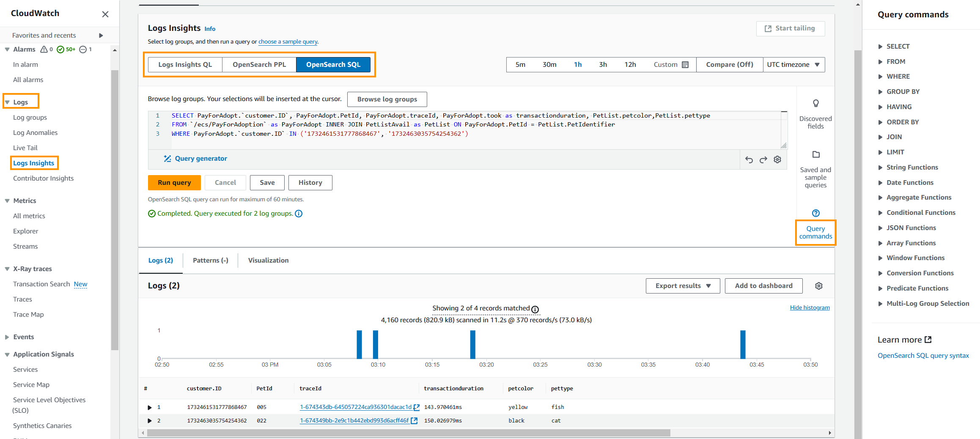Select OpenSearch PPL query language
The height and width of the screenshot is (439, 980).
click(x=259, y=65)
